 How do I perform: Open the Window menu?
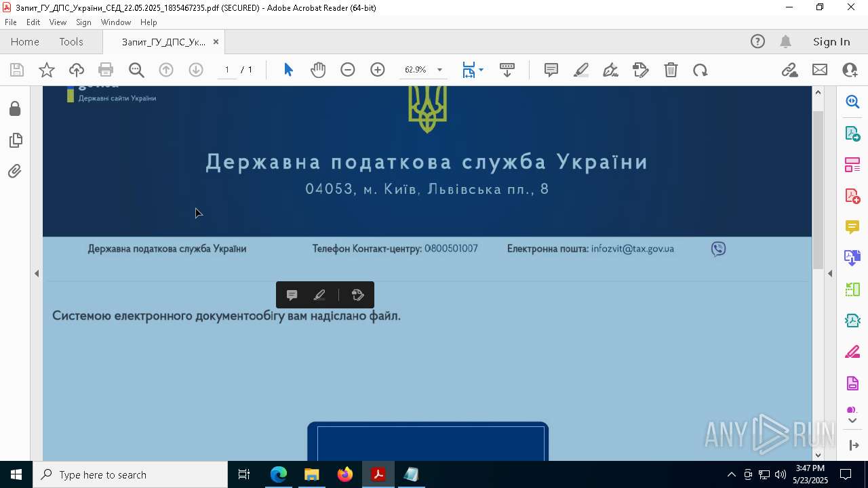point(116,22)
